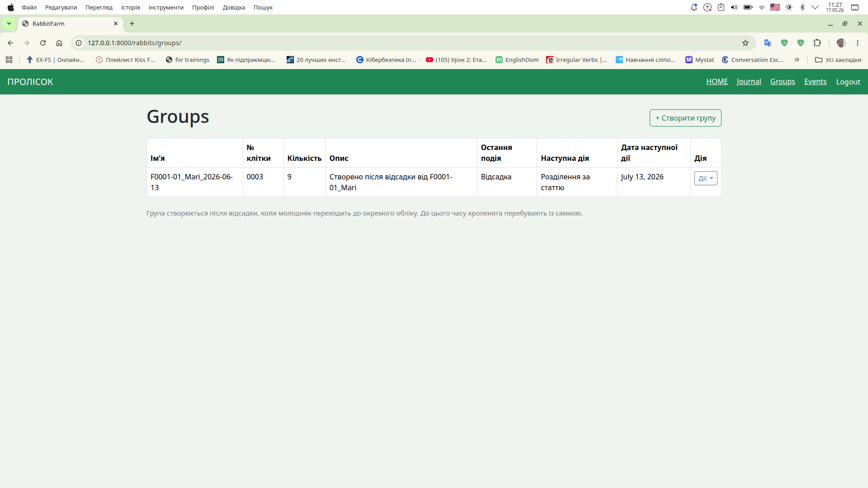
Task: Open a new browser tab
Action: point(132,23)
